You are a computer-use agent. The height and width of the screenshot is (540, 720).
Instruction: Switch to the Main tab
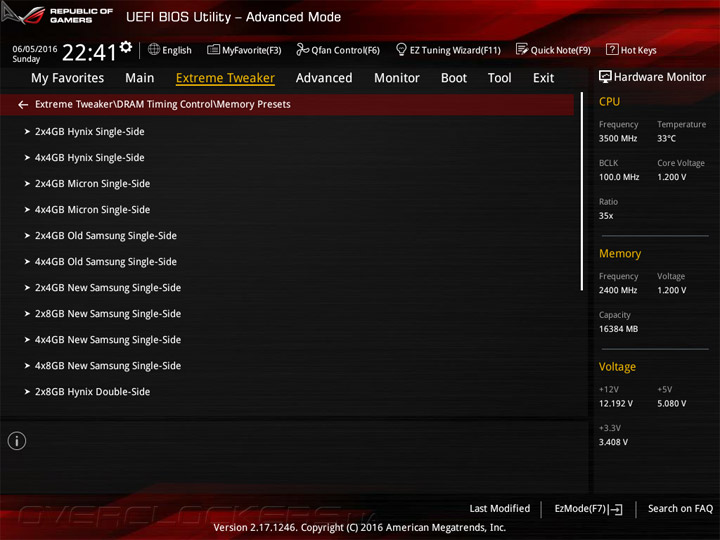(140, 78)
